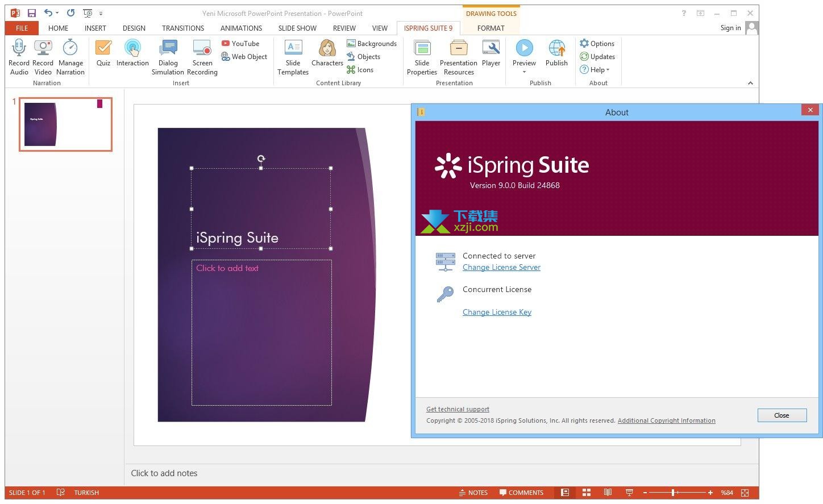Change TURKISH language in status bar
The height and width of the screenshot is (504, 823).
(x=86, y=493)
